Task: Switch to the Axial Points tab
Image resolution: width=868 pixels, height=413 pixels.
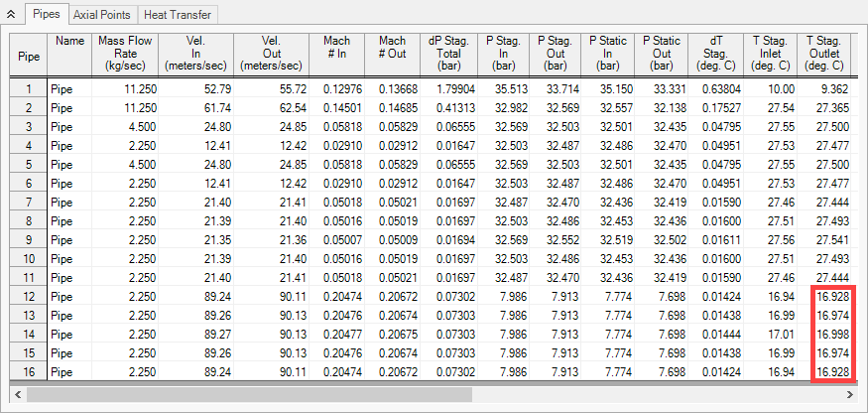Action: (102, 16)
